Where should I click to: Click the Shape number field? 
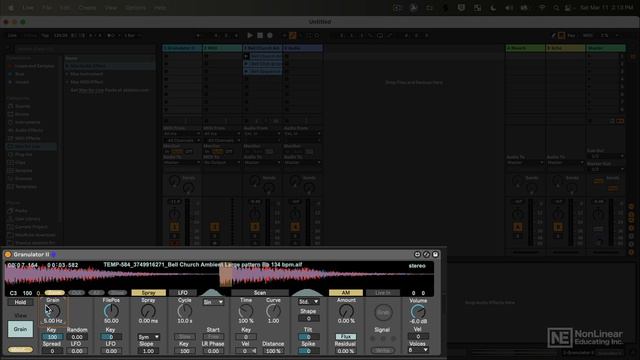pyautogui.click(x=309, y=318)
